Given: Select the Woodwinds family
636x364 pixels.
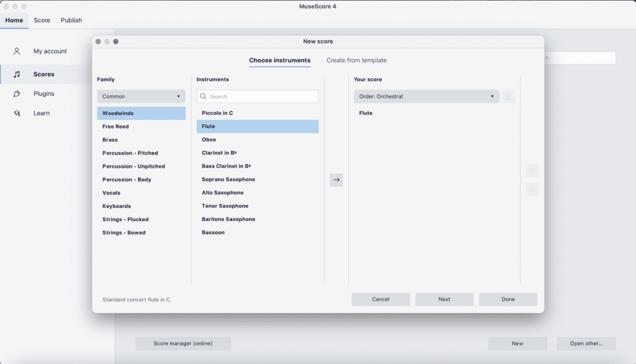Looking at the screenshot, I should [x=141, y=113].
